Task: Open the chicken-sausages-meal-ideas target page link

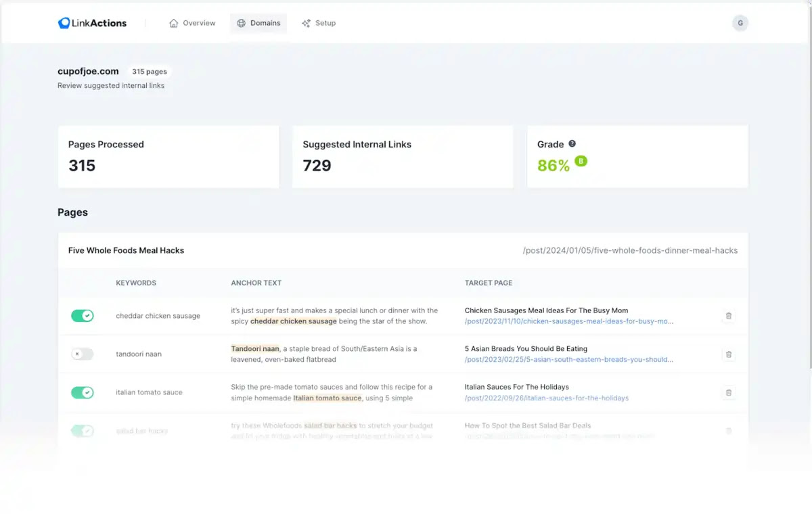Action: [x=568, y=321]
